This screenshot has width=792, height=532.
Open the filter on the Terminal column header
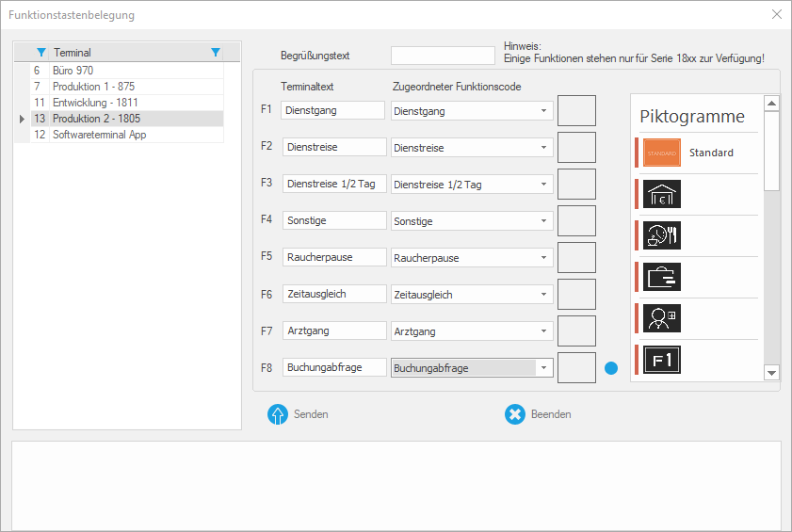tap(216, 53)
